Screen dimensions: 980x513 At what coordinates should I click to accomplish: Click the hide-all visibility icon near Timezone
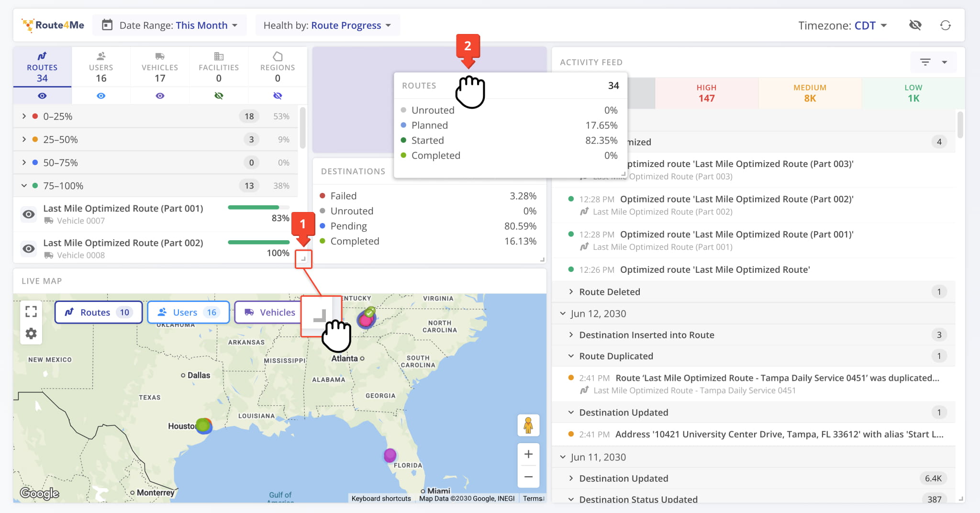pos(915,25)
